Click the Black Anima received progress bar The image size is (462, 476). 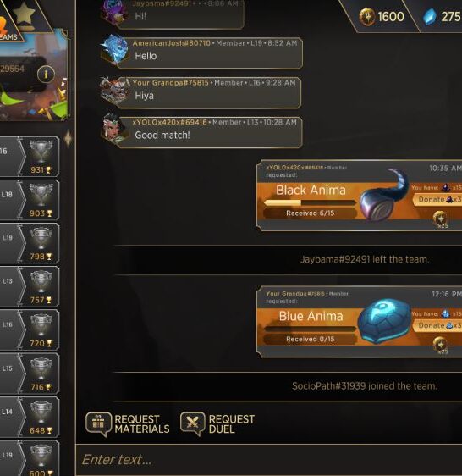pyautogui.click(x=310, y=202)
